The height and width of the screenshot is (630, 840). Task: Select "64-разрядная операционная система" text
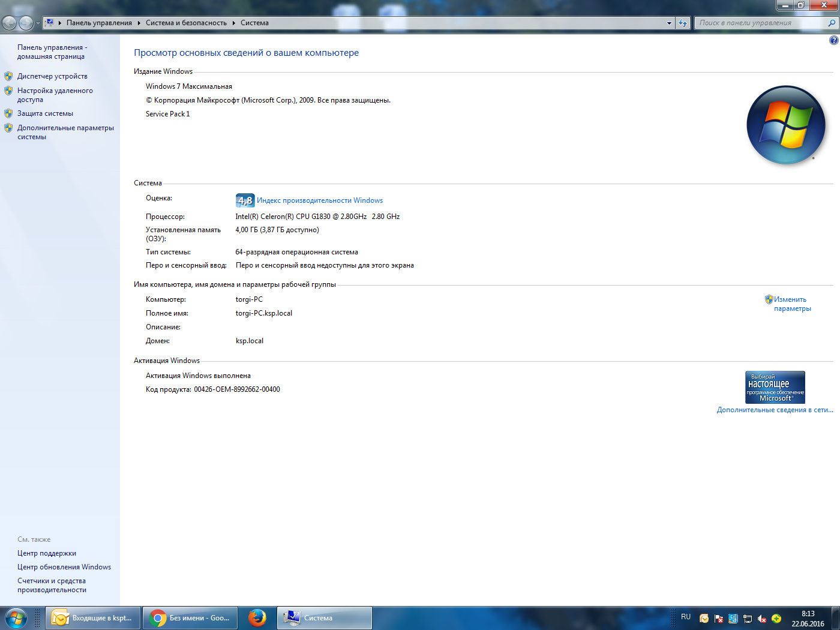(x=297, y=252)
